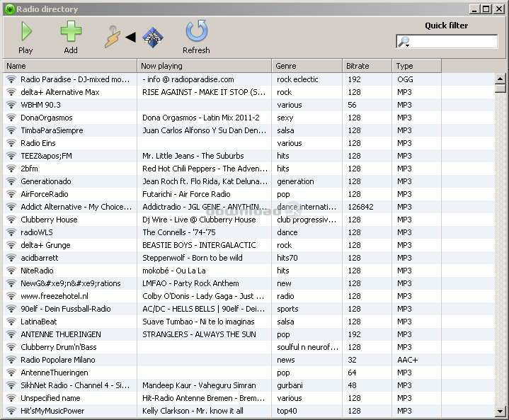509x420 pixels.
Task: Select the Radio Paradise station name
Action: coord(75,79)
